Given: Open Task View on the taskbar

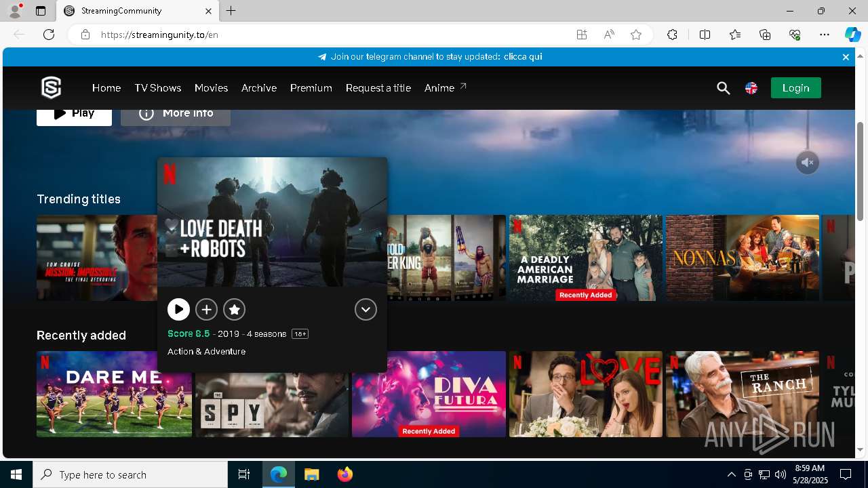Looking at the screenshot, I should [x=244, y=474].
